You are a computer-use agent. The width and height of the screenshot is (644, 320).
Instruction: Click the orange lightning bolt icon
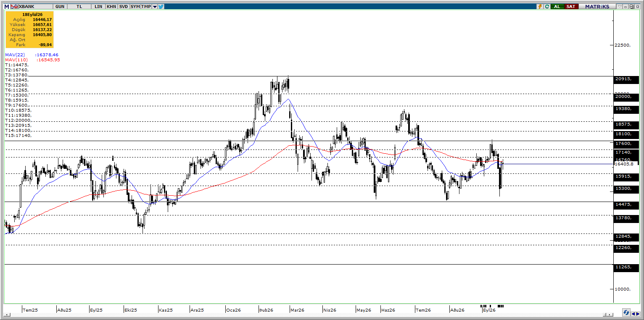(541, 7)
